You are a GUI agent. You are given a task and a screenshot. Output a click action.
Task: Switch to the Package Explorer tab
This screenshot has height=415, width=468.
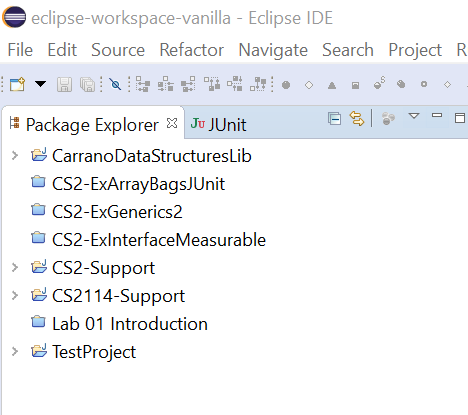92,125
